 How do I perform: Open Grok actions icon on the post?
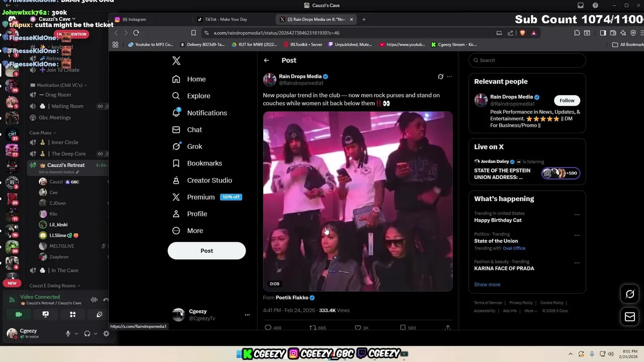pyautogui.click(x=441, y=76)
